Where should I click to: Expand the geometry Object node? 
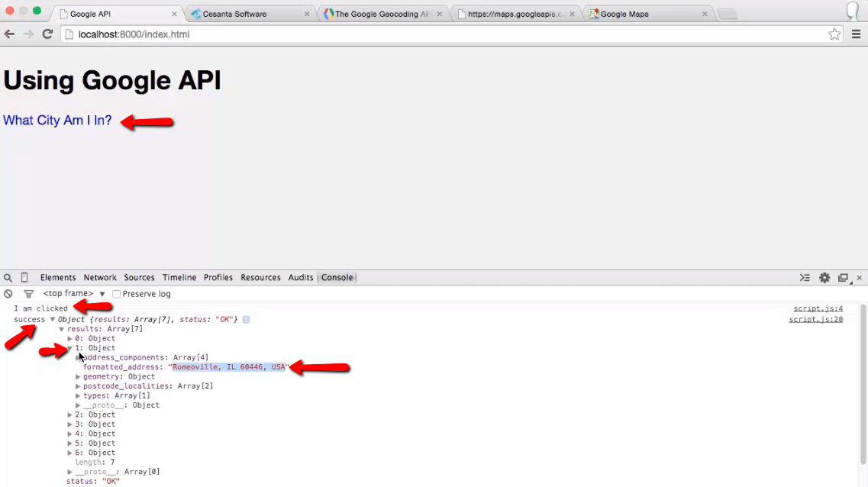78,377
